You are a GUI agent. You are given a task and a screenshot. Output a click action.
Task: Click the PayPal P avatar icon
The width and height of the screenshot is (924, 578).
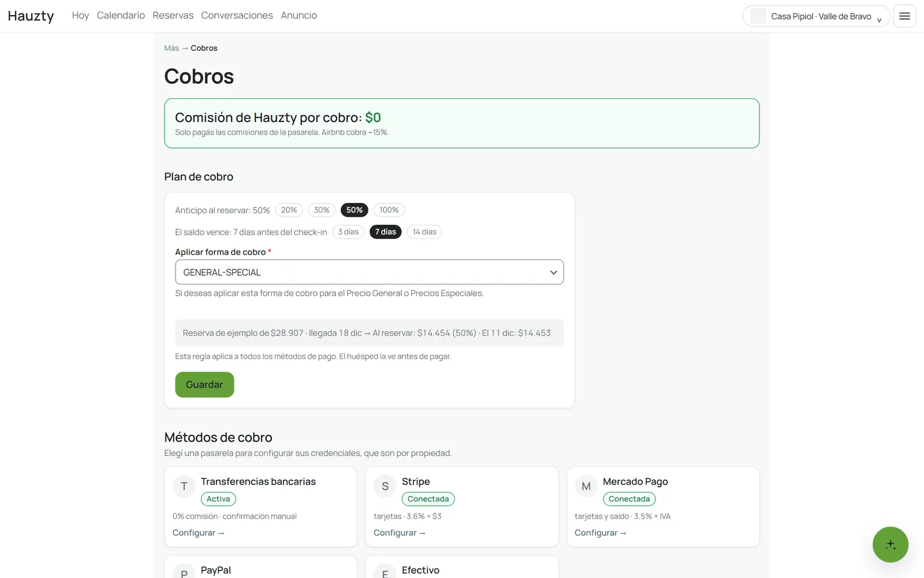pyautogui.click(x=184, y=571)
